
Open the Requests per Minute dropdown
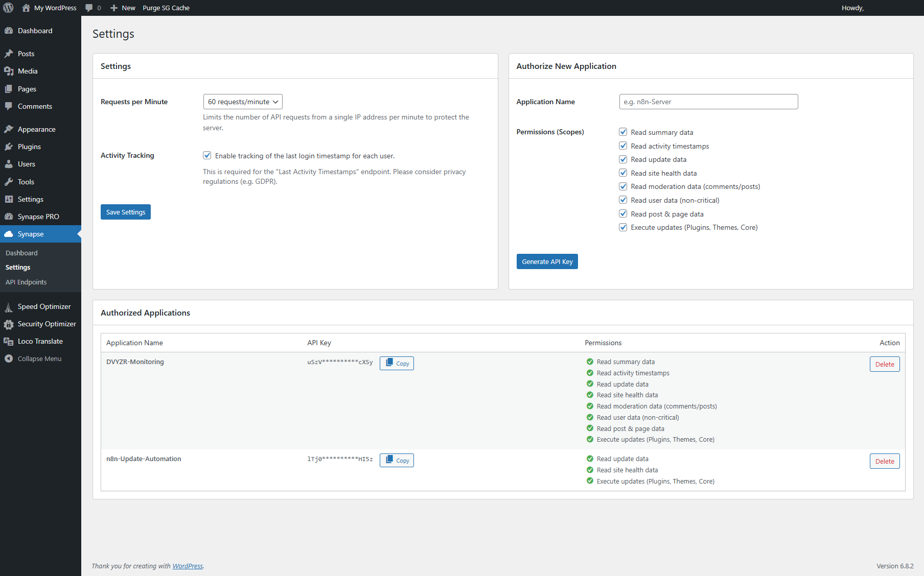point(243,102)
